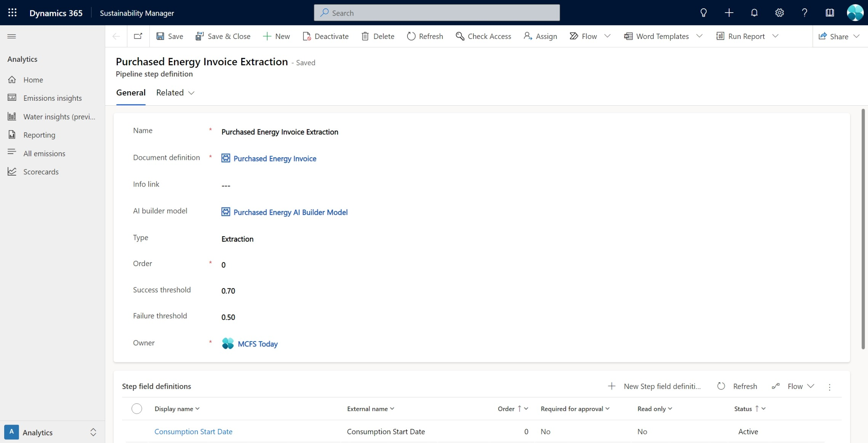
Task: Click the lightbulb assistant icon
Action: pyautogui.click(x=703, y=13)
